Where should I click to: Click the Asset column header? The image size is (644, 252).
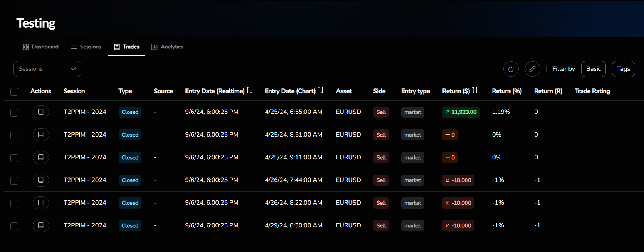[344, 91]
